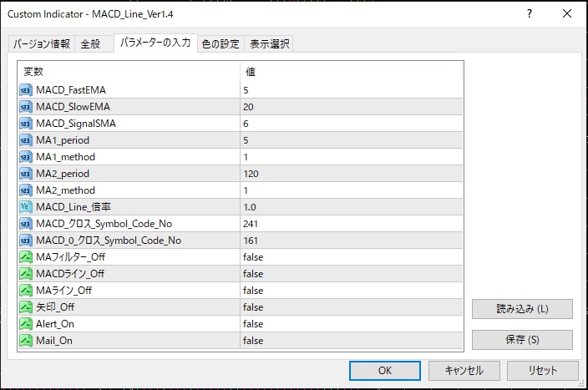Open the 色の設定 tab

coord(220,44)
